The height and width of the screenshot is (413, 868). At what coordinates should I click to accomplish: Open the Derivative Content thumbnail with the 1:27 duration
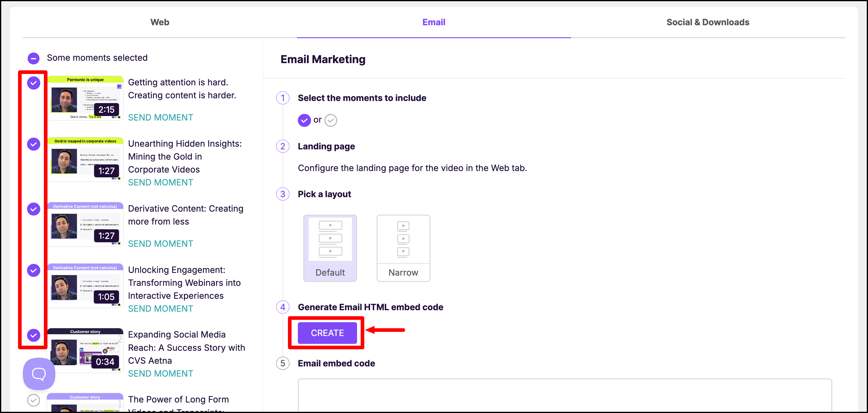tap(85, 224)
